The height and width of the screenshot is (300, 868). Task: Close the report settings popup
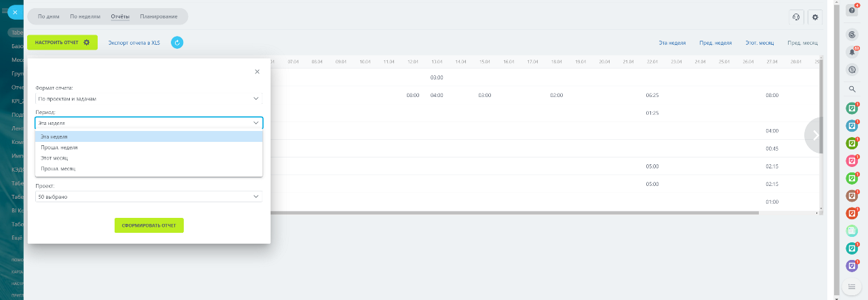pyautogui.click(x=257, y=71)
